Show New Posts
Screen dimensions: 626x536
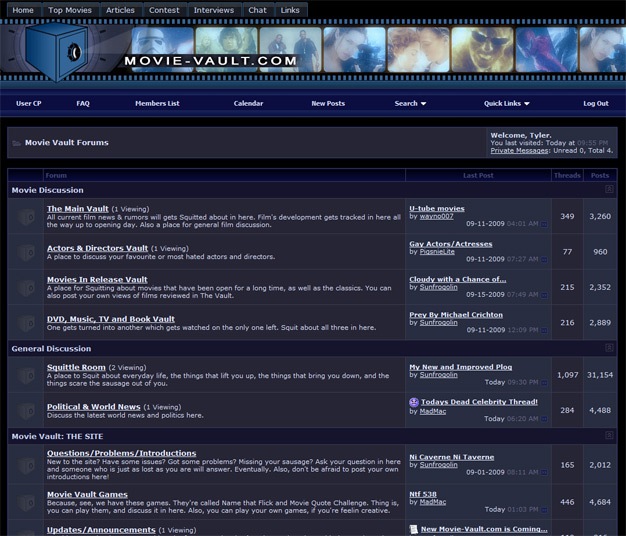tap(328, 103)
